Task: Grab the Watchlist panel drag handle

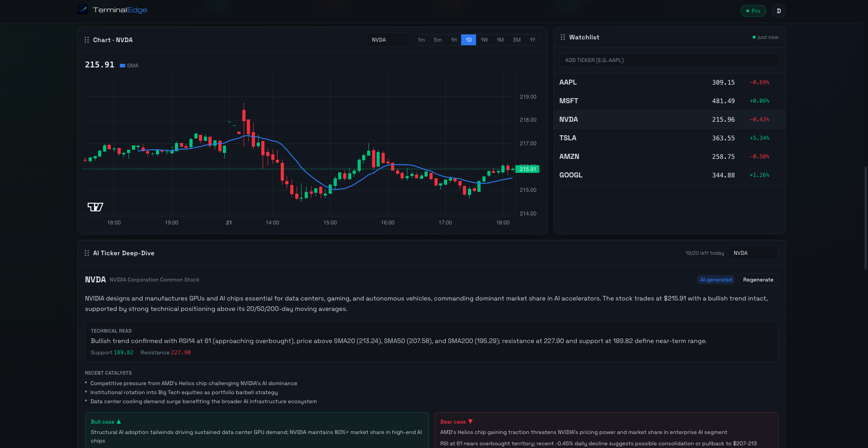Action: click(563, 37)
